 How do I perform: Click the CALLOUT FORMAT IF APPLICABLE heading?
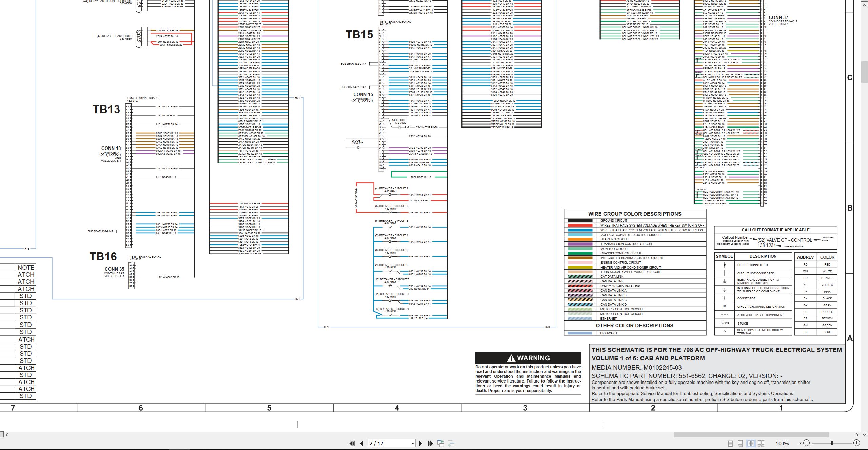[775, 230]
